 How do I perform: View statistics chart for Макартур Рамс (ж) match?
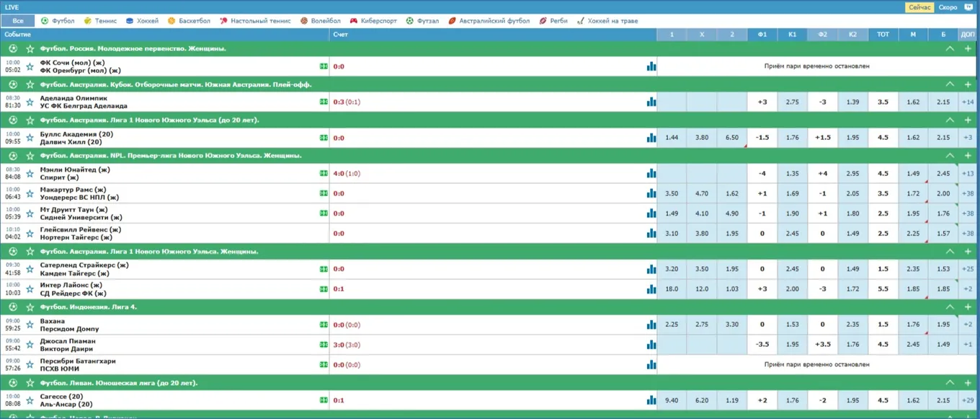tap(651, 193)
